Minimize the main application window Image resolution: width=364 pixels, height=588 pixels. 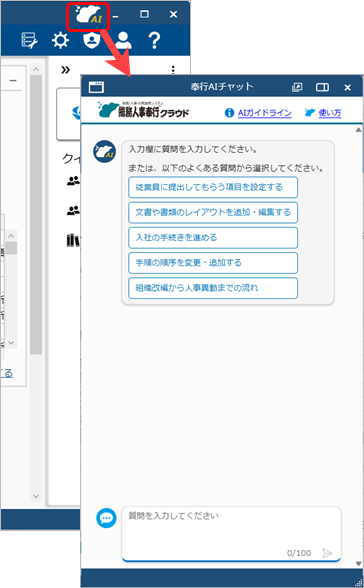click(116, 16)
